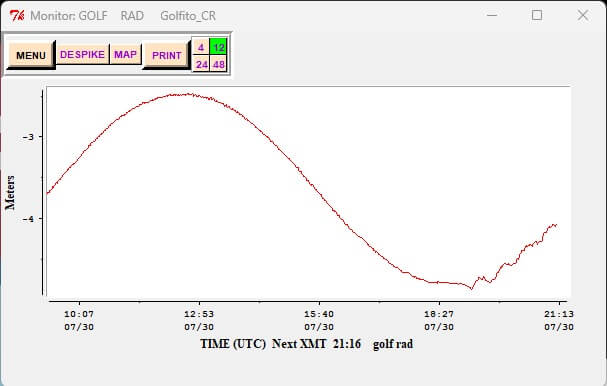Select the 4-hour time range
Image resolution: width=607 pixels, height=386 pixels.
(x=201, y=47)
